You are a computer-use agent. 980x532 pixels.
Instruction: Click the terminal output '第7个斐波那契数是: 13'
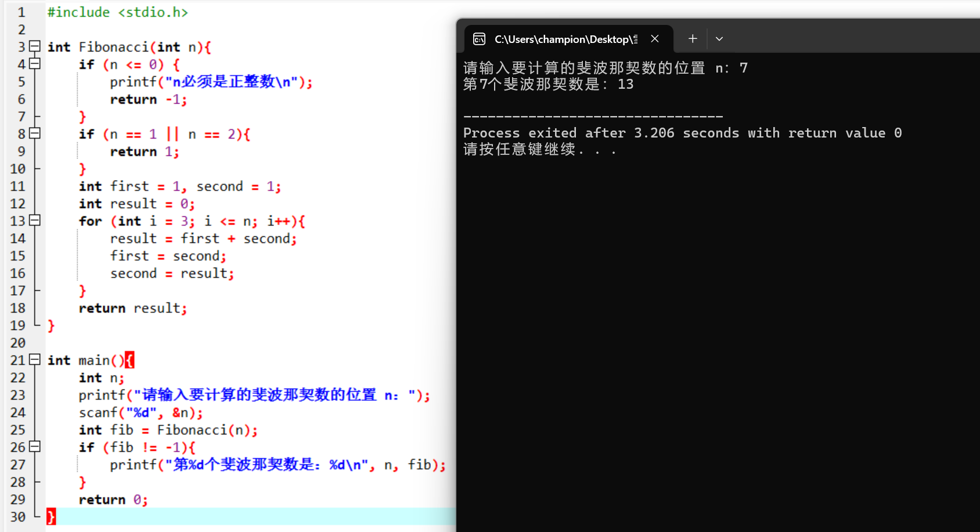[548, 84]
